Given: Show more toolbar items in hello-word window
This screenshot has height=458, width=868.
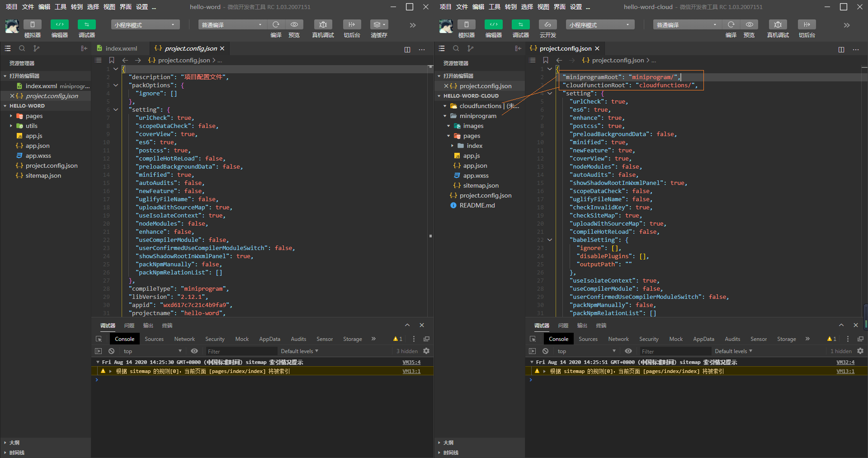Looking at the screenshot, I should [413, 25].
